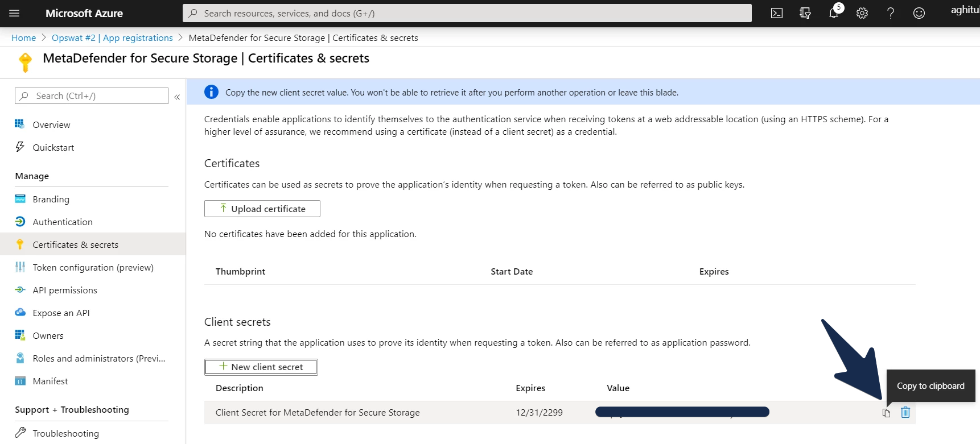Delete the client secret with trash icon
The height and width of the screenshot is (444, 980).
click(x=905, y=412)
